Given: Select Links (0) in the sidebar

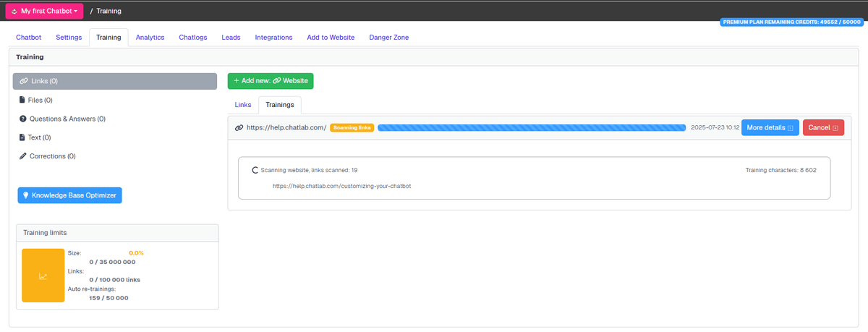Looking at the screenshot, I should 114,81.
